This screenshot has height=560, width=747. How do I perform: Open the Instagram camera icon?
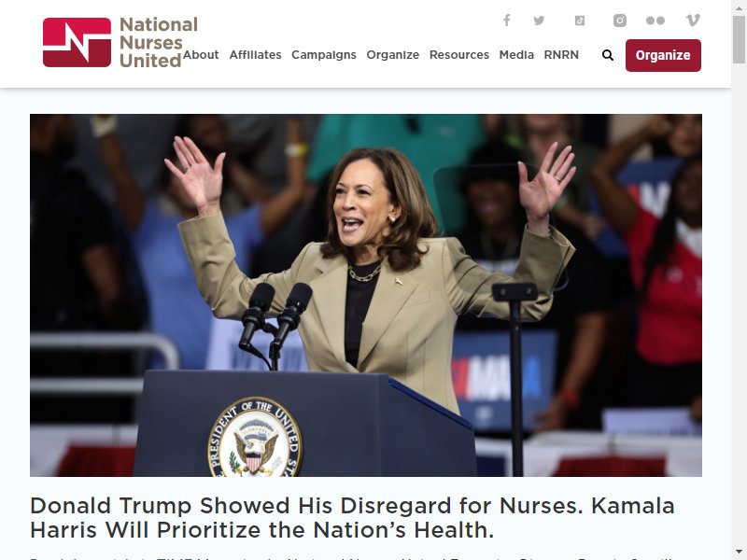[619, 21]
